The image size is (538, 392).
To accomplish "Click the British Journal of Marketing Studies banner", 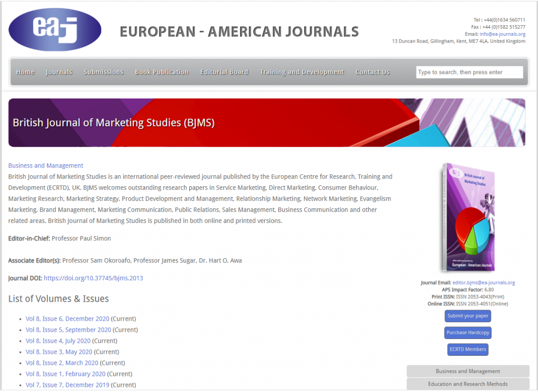I will click(x=266, y=123).
